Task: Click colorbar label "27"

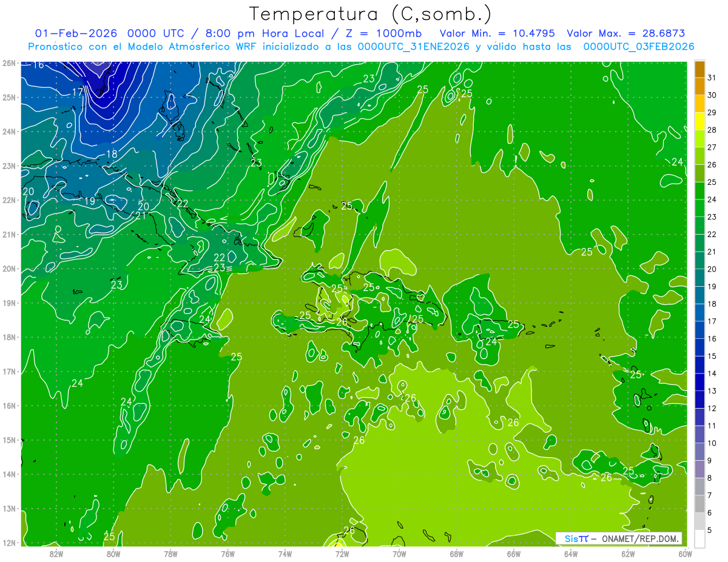Action: tap(712, 147)
